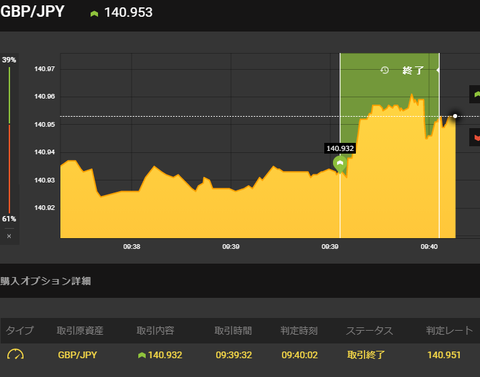
Task: Click the 140.932 entry price label
Action: point(340,148)
